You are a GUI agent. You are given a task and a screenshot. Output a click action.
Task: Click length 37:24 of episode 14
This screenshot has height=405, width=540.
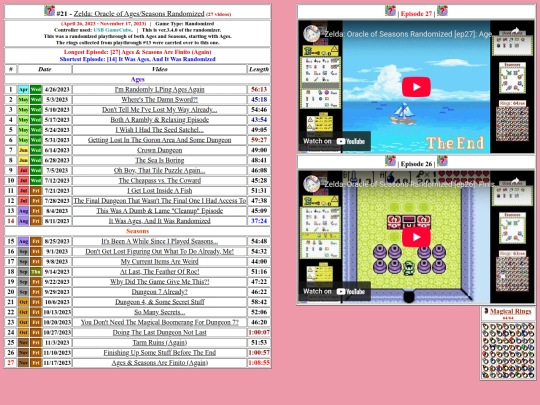[259, 221]
